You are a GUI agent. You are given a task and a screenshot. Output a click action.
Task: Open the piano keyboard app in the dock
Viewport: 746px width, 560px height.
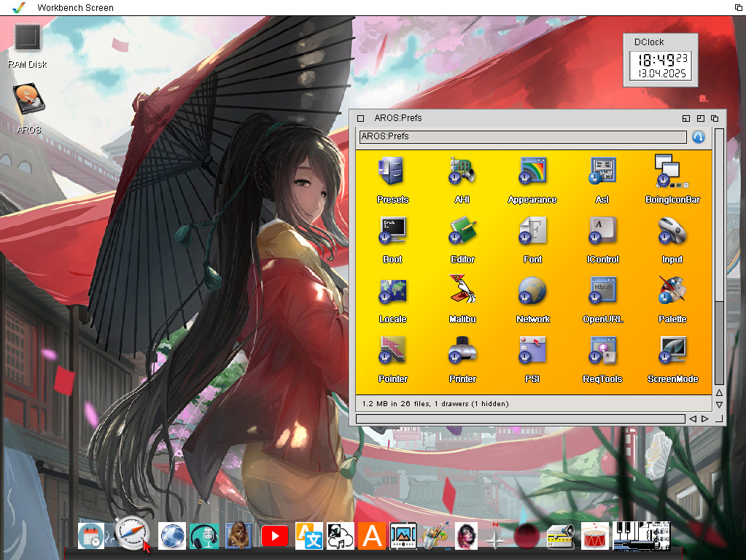pos(642,536)
